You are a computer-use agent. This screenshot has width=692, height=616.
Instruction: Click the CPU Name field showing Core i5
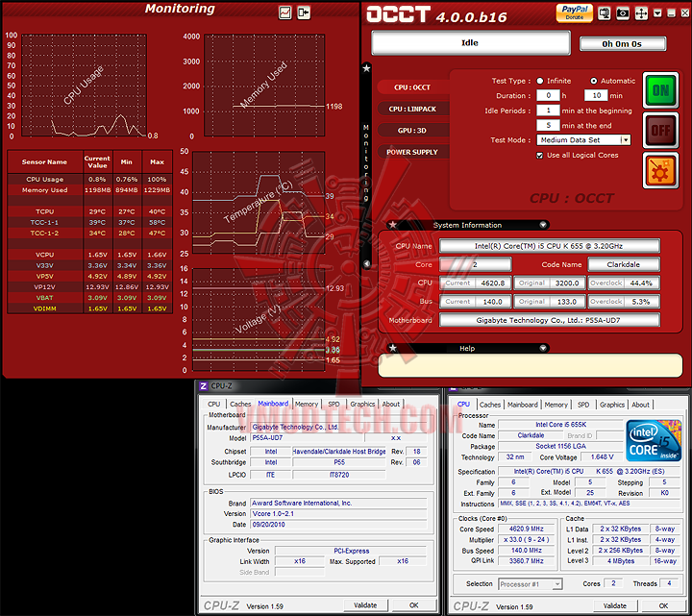[550, 246]
